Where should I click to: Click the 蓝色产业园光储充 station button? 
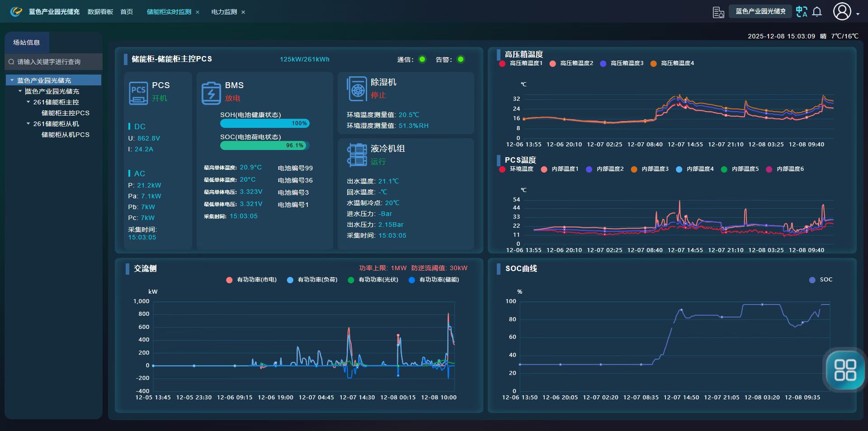pyautogui.click(x=760, y=12)
